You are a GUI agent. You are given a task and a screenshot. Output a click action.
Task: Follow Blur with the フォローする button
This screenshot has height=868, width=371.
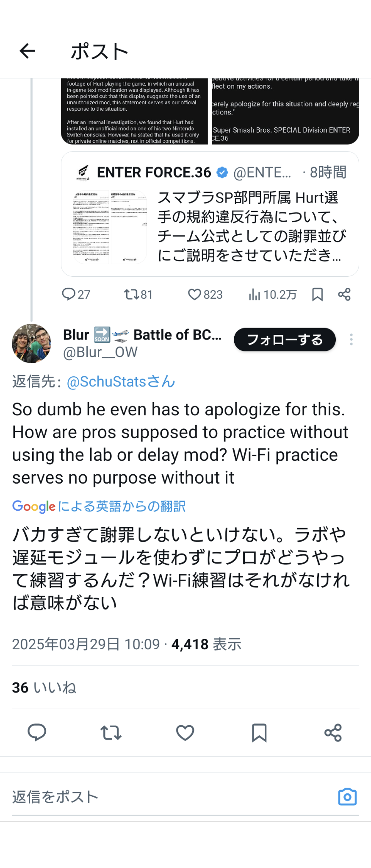coord(285,339)
